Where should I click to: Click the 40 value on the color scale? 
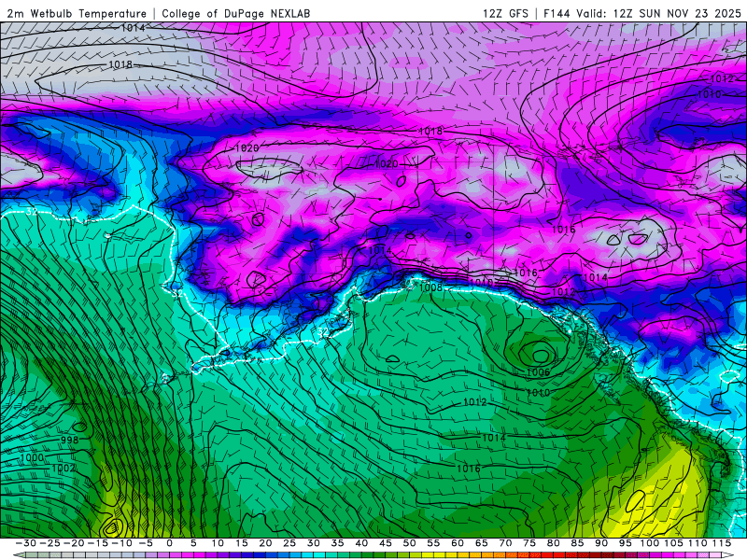361,543
